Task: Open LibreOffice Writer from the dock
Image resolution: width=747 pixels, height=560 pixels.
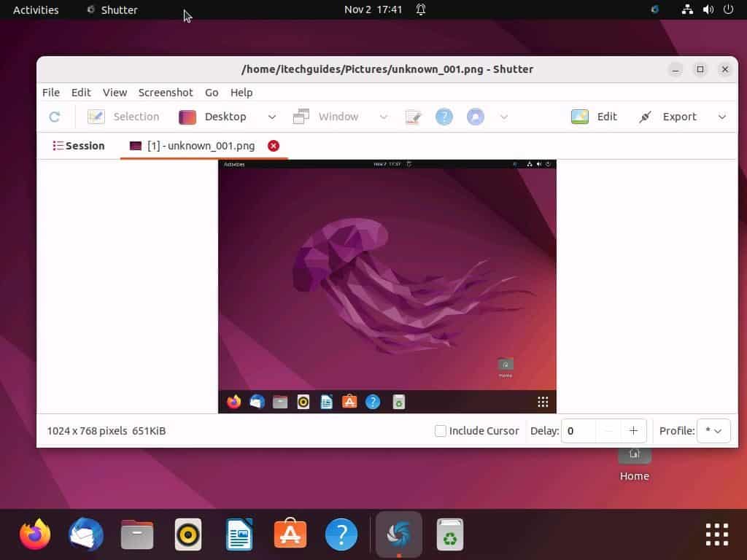Action: click(239, 534)
